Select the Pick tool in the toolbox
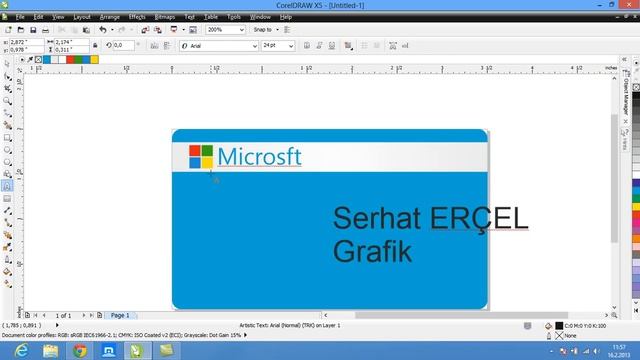640x360 pixels. point(7,64)
